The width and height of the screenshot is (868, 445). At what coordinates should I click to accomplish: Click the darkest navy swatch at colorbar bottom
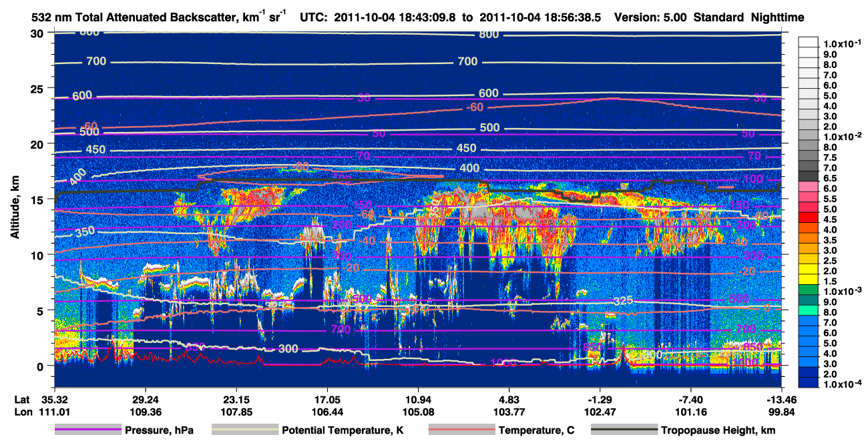pos(808,383)
